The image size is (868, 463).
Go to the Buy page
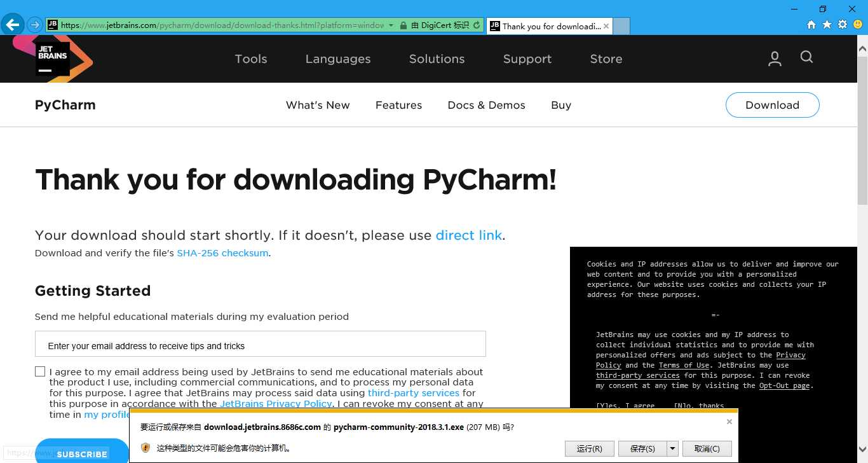click(x=561, y=105)
